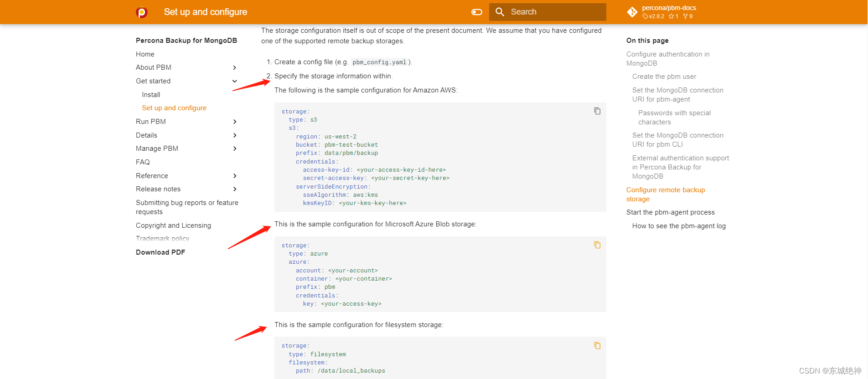Click the 'container: <your-container>' code line

(x=344, y=279)
